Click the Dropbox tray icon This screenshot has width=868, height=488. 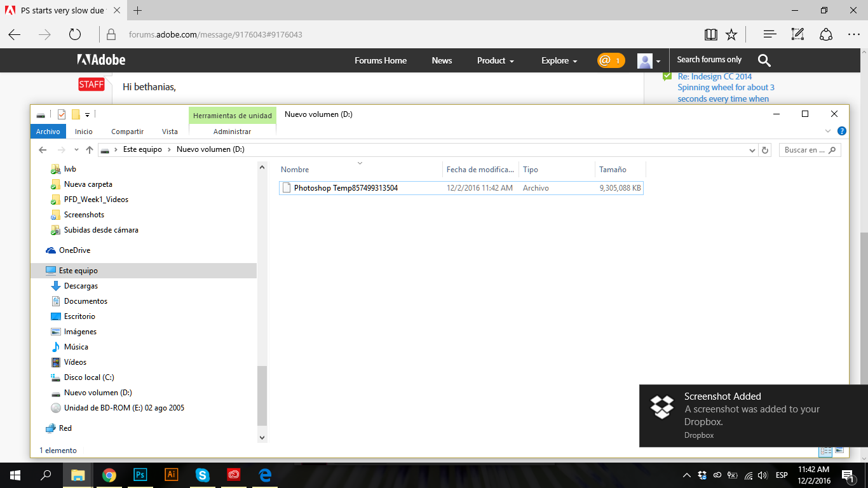pyautogui.click(x=702, y=475)
